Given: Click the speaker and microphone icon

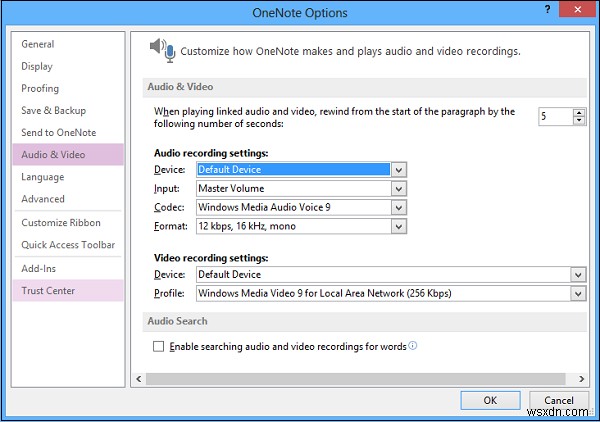Looking at the screenshot, I should click(162, 50).
